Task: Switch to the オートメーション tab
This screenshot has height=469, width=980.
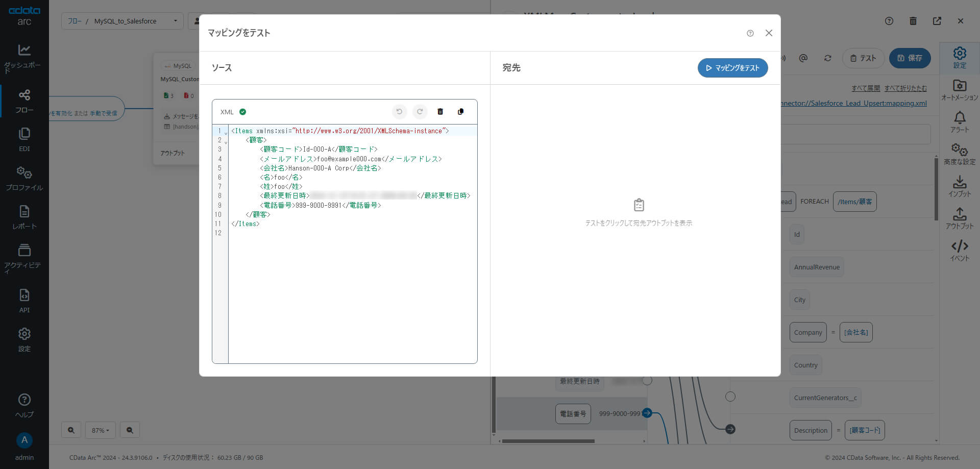Action: 960,90
